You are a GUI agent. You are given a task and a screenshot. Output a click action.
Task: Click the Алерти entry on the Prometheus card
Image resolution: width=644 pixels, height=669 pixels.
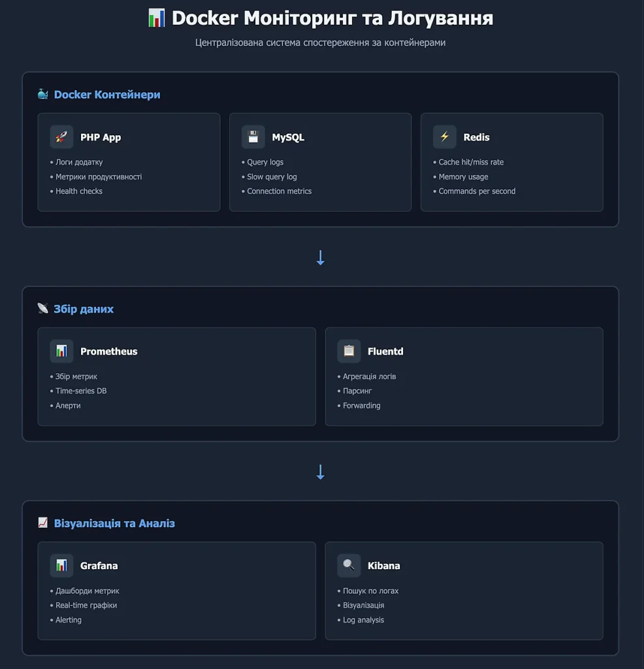coord(68,405)
